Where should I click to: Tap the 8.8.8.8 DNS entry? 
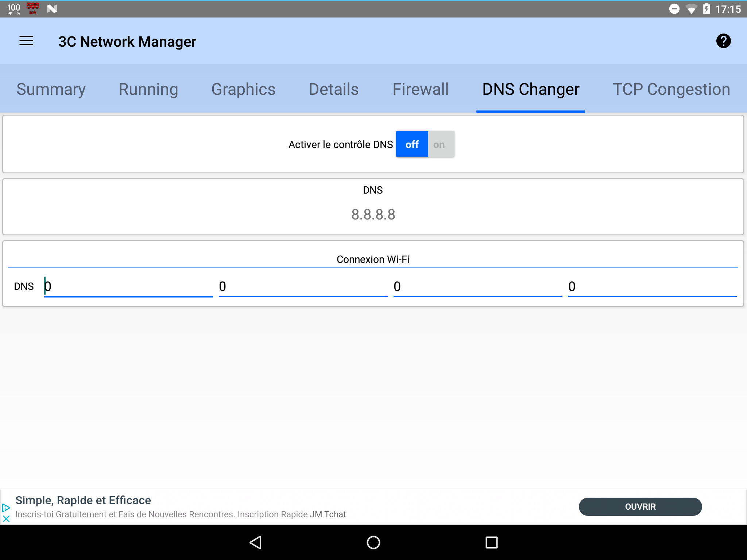pos(373,214)
